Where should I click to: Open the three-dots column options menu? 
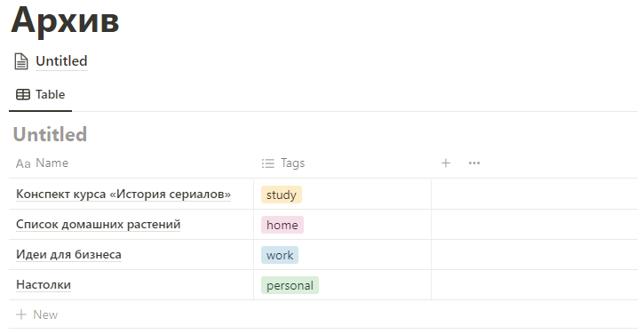[x=474, y=163]
